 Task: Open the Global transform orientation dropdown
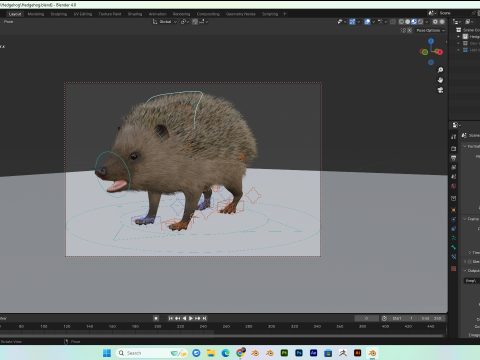tap(165, 22)
